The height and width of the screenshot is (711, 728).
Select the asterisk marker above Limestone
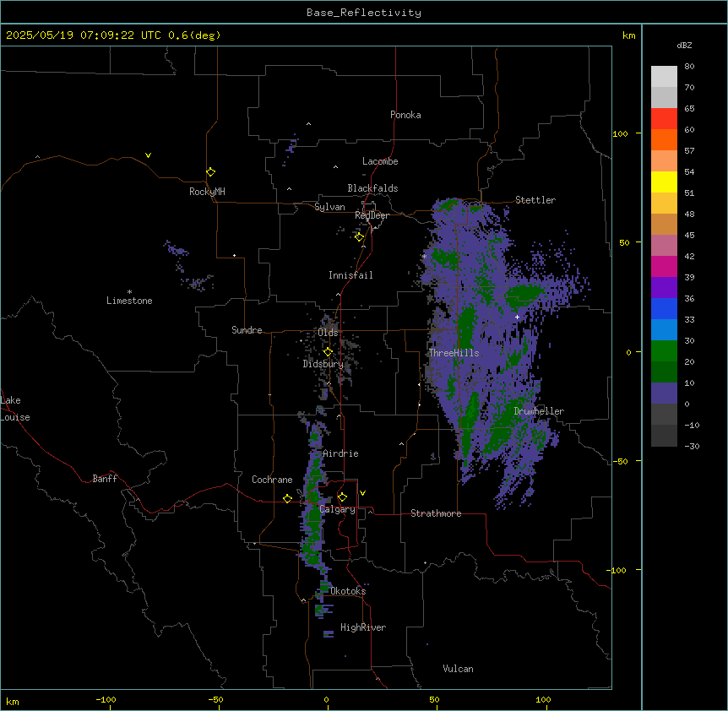(129, 292)
